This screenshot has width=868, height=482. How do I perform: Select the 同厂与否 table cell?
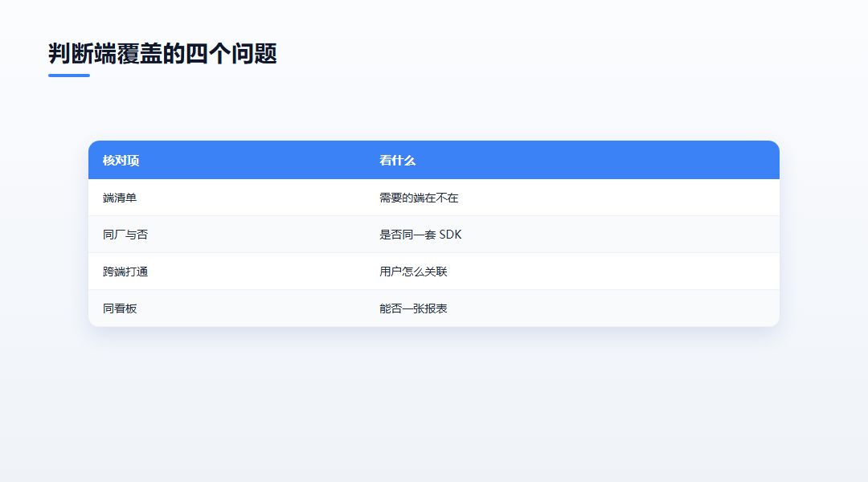tap(227, 235)
